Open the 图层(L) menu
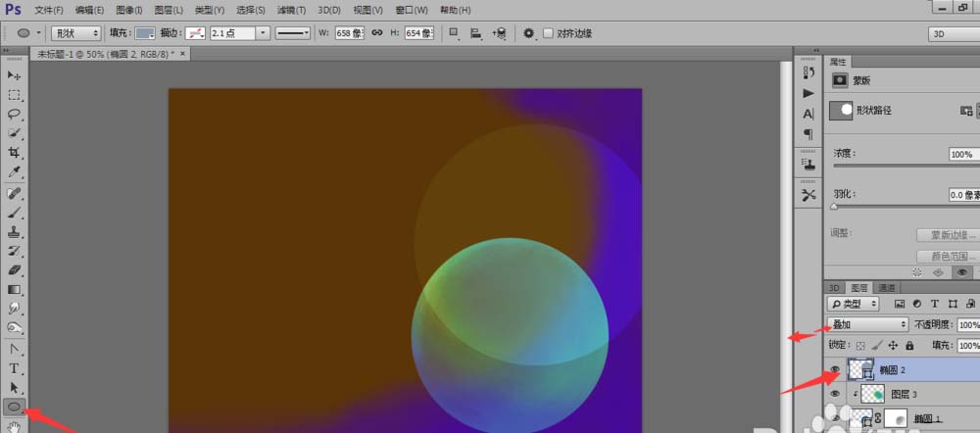The height and width of the screenshot is (433, 980). (170, 10)
